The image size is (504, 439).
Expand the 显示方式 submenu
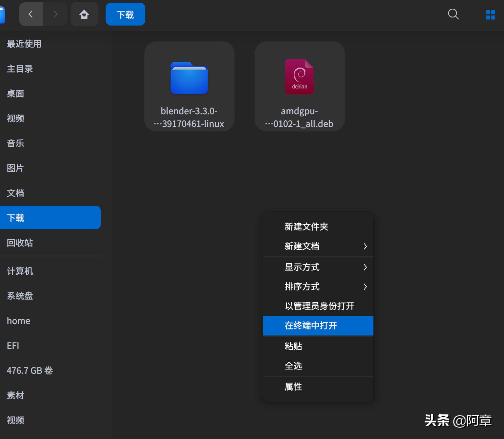pos(318,267)
